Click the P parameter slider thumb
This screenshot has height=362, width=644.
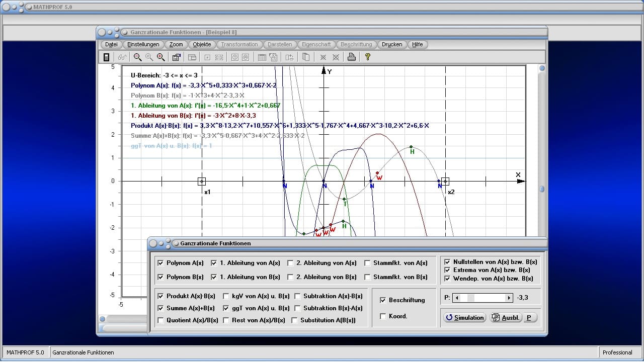(471, 298)
